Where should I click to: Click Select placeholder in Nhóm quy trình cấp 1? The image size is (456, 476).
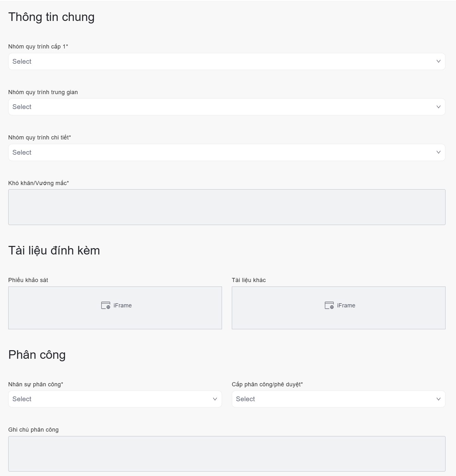point(22,61)
